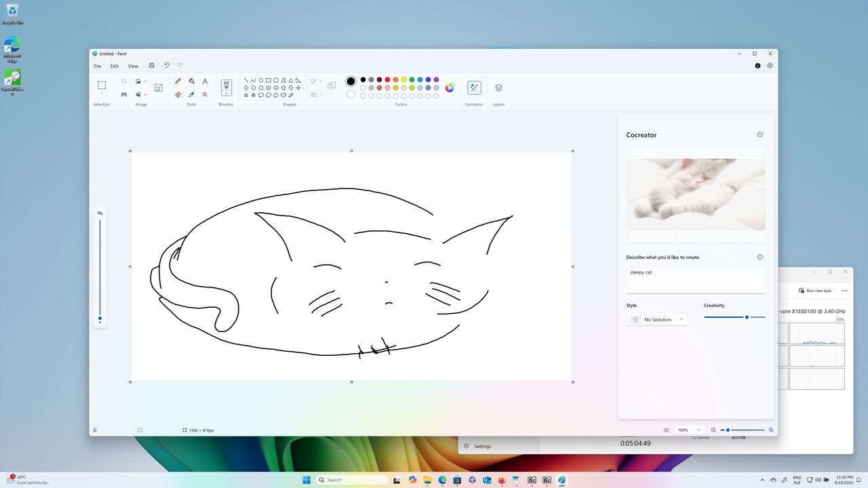Open the 100% zoom level dropdown
The image size is (868, 488).
[689, 430]
